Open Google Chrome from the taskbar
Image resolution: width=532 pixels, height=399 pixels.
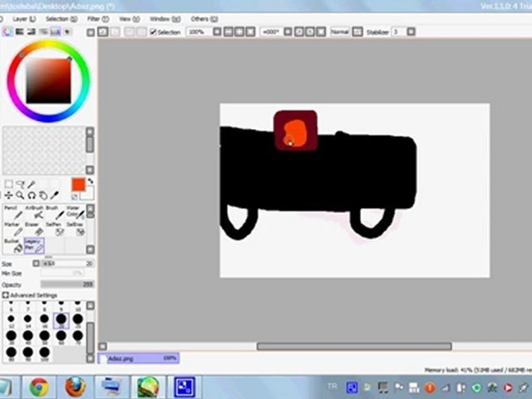(x=39, y=387)
